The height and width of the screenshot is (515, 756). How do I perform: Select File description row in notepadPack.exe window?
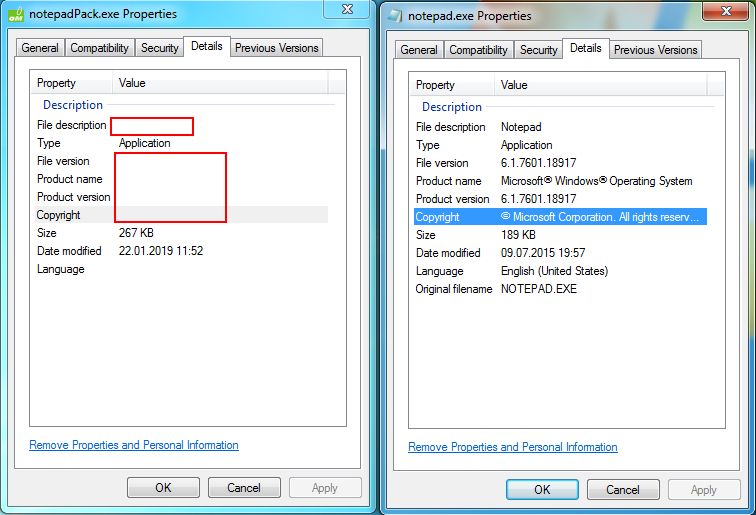click(180, 125)
